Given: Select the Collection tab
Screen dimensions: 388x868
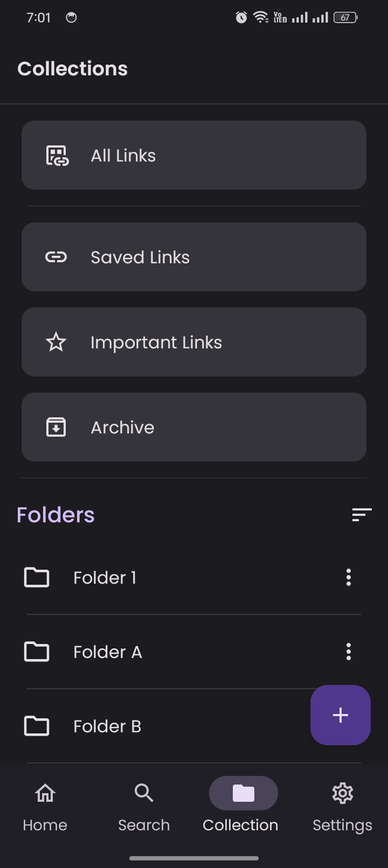Looking at the screenshot, I should (242, 802).
